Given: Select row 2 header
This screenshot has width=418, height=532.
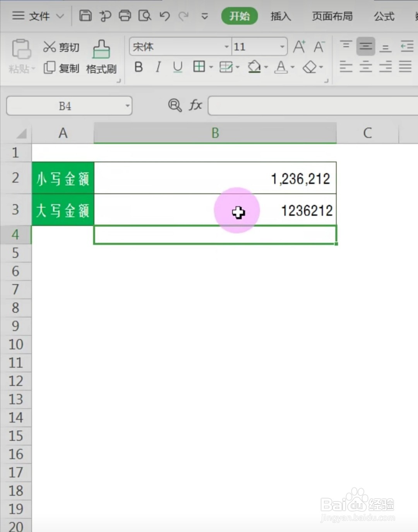Looking at the screenshot, I should tap(15, 178).
